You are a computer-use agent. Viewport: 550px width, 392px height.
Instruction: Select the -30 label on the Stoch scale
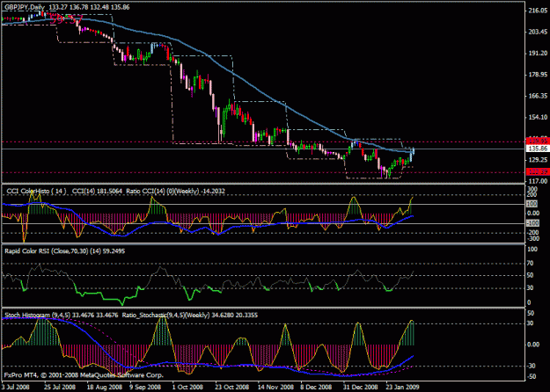click(x=531, y=366)
